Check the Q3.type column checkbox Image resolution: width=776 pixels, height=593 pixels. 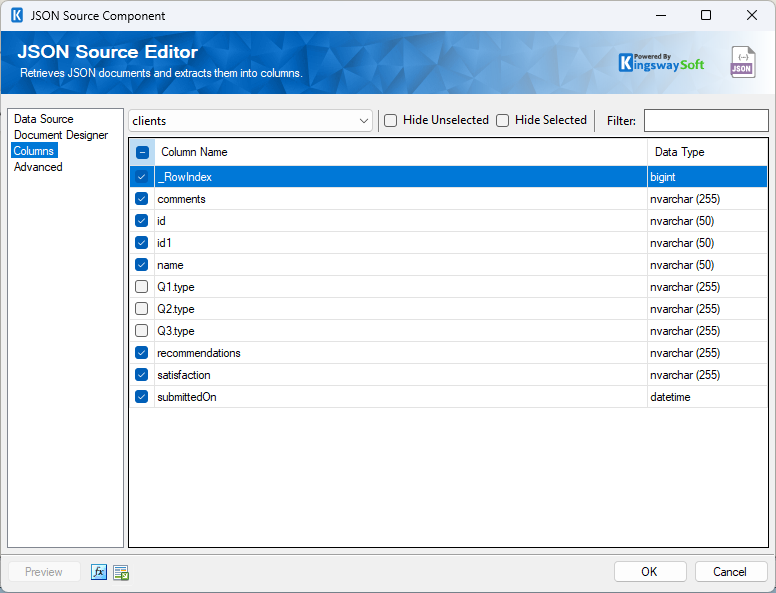pyautogui.click(x=142, y=331)
